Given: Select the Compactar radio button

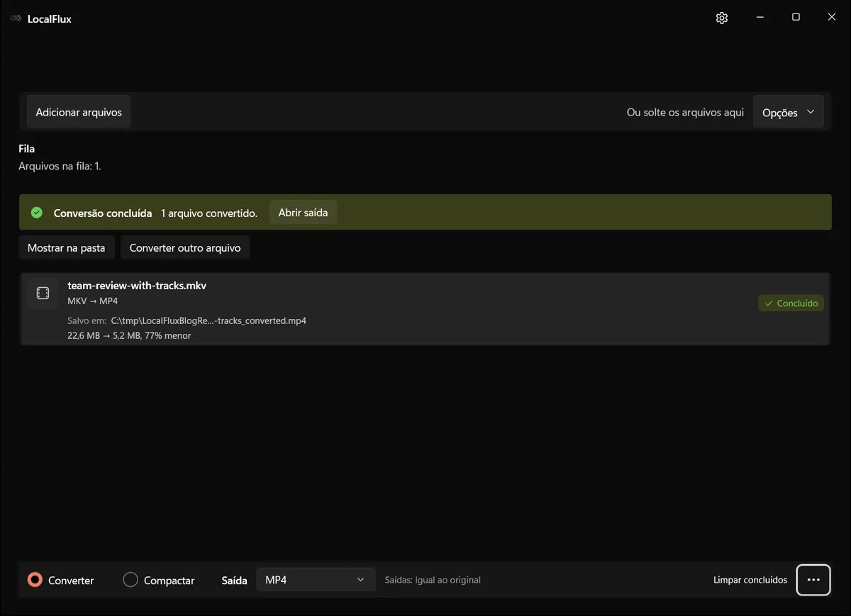Looking at the screenshot, I should pyautogui.click(x=130, y=580).
